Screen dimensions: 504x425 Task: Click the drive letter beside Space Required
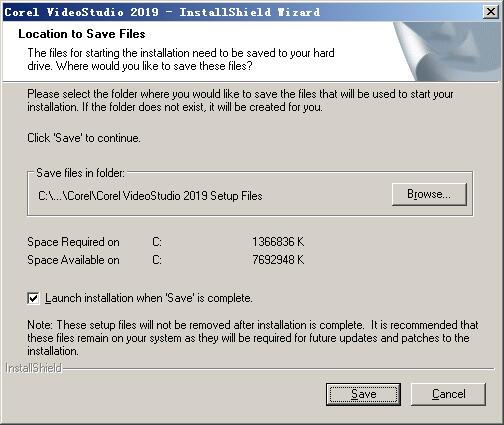157,242
